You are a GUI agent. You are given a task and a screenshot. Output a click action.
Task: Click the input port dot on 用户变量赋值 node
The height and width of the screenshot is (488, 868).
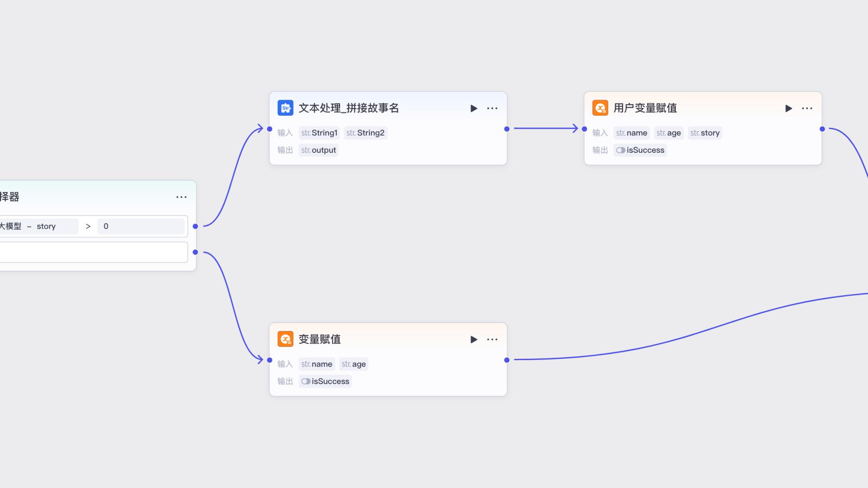(x=584, y=129)
